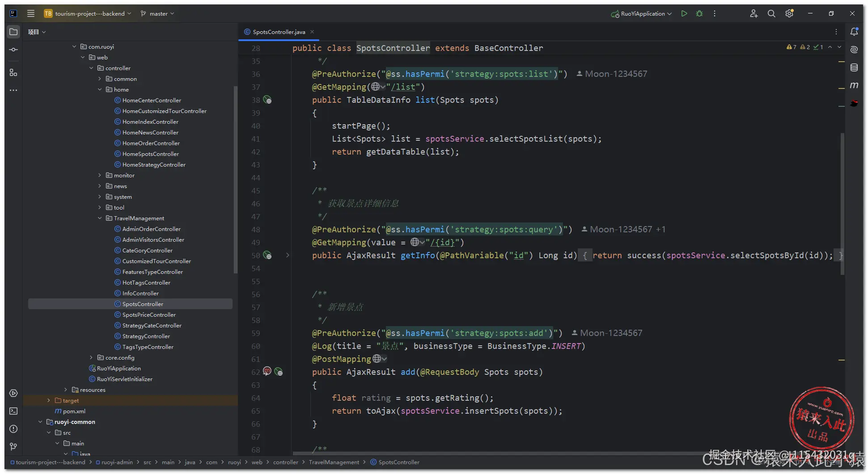The image size is (868, 474).
Task: Open the Services tool window
Action: coord(13,393)
